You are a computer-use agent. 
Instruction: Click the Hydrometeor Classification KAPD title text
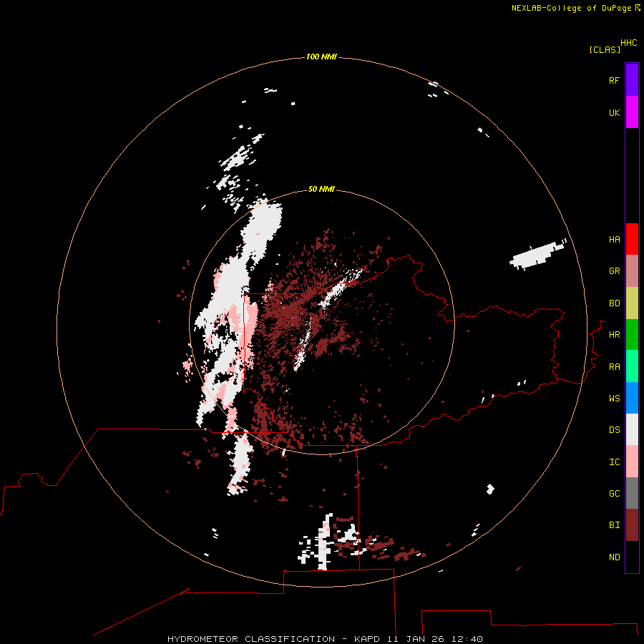(x=325, y=639)
